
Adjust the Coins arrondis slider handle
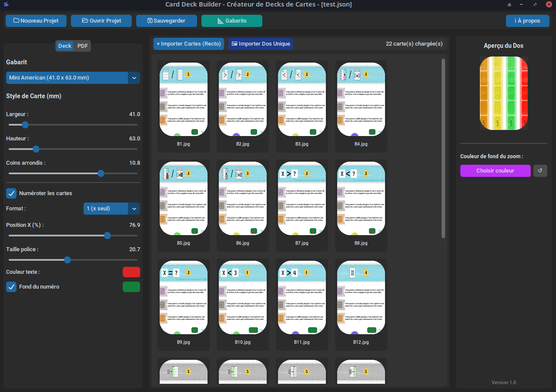[x=101, y=173]
